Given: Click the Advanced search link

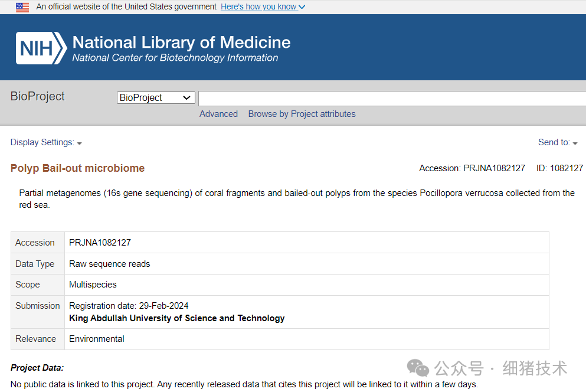Looking at the screenshot, I should [x=218, y=114].
